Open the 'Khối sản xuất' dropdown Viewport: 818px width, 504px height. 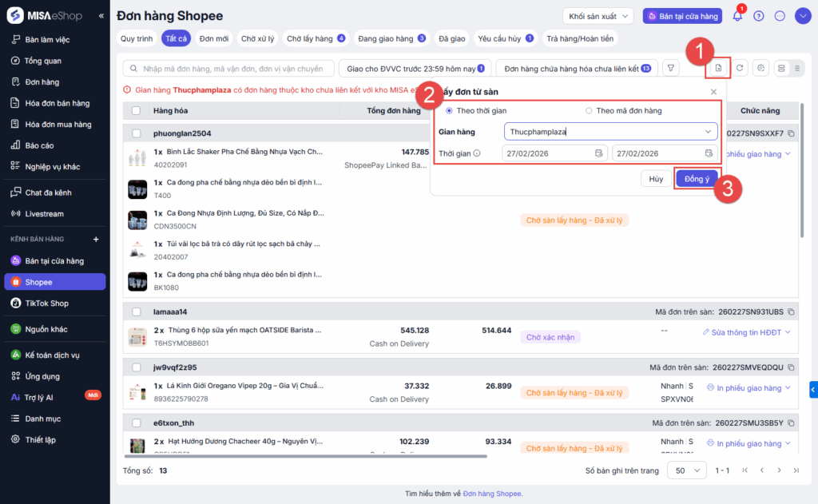tap(598, 16)
